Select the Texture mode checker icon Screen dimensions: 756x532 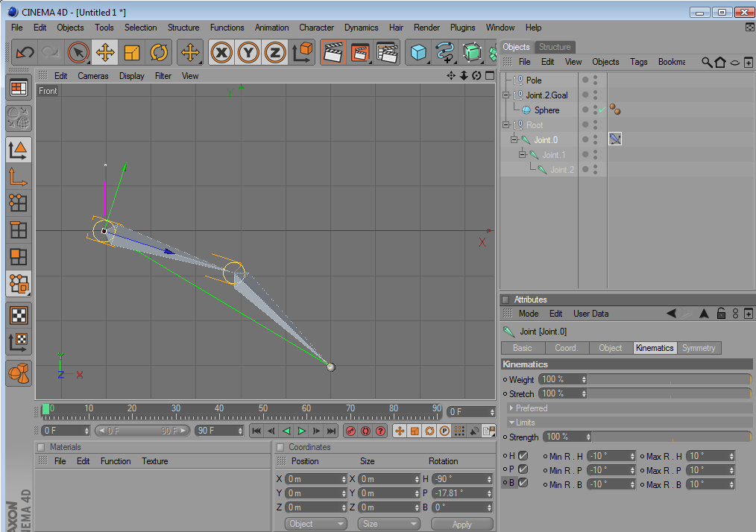point(19,316)
